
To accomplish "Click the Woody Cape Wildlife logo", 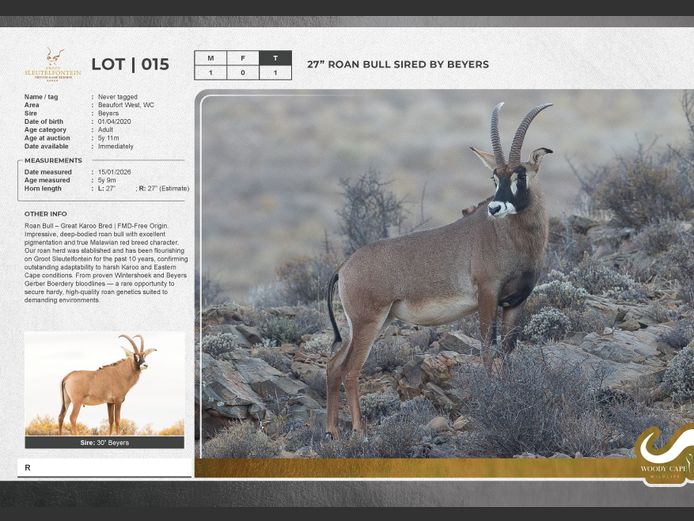I will tap(664, 455).
